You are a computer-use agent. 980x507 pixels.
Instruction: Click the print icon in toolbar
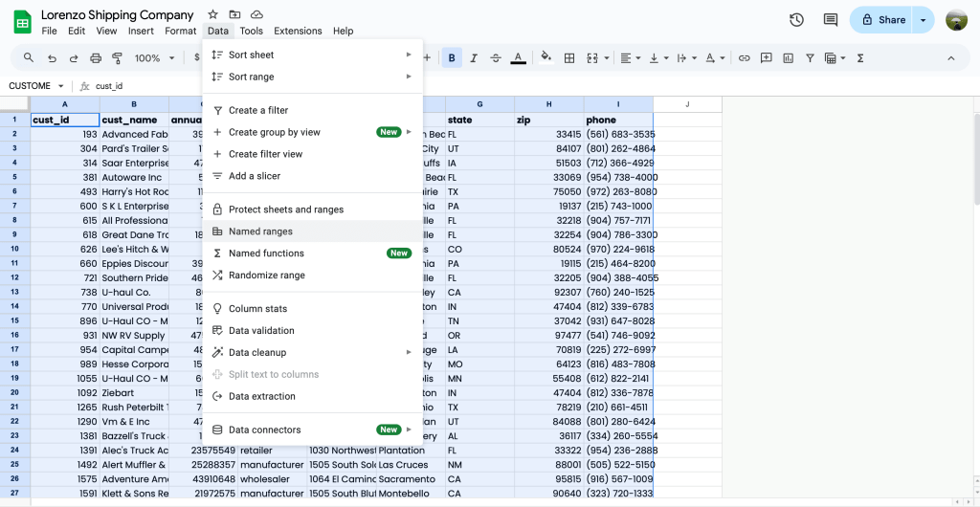pyautogui.click(x=96, y=58)
